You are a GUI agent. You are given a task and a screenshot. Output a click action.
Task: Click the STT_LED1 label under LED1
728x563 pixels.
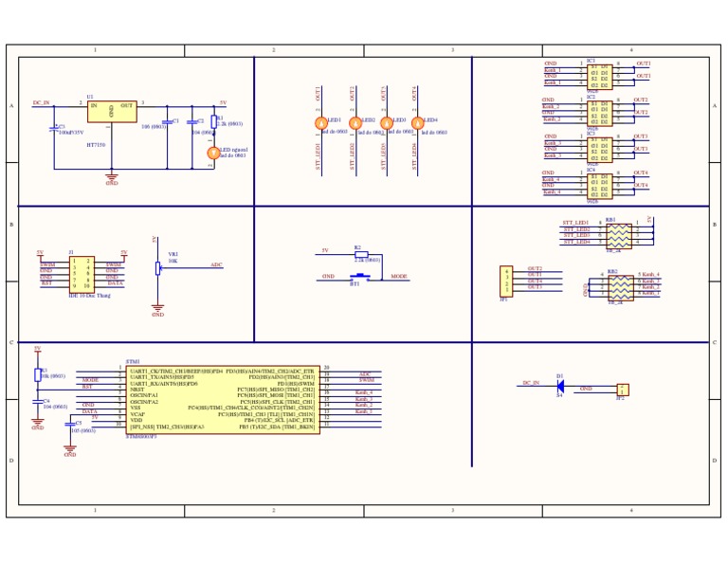tap(318, 156)
